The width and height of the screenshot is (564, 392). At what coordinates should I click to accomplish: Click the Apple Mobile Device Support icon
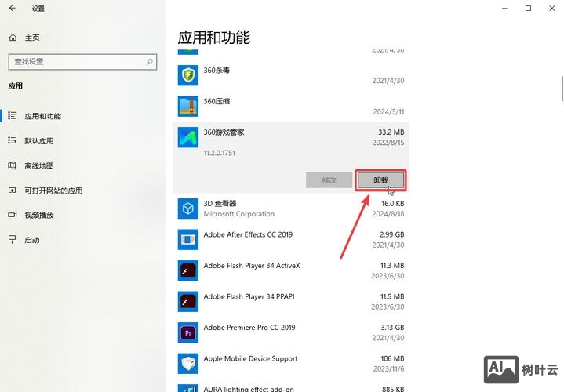coord(188,364)
